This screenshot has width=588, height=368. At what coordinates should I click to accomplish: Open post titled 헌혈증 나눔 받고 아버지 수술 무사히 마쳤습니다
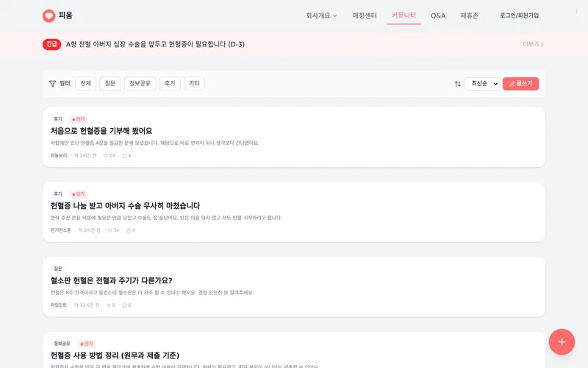click(125, 206)
